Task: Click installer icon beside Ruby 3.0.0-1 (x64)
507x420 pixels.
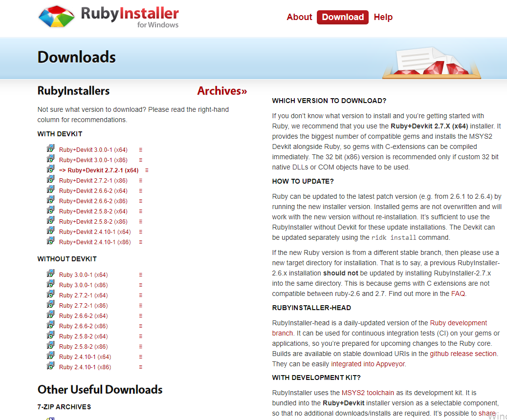Action: [x=50, y=273]
